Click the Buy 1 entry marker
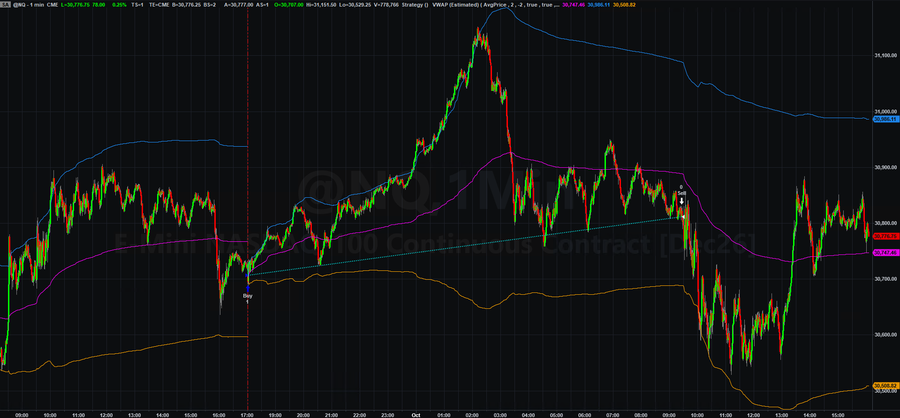The image size is (900, 418). [247, 293]
